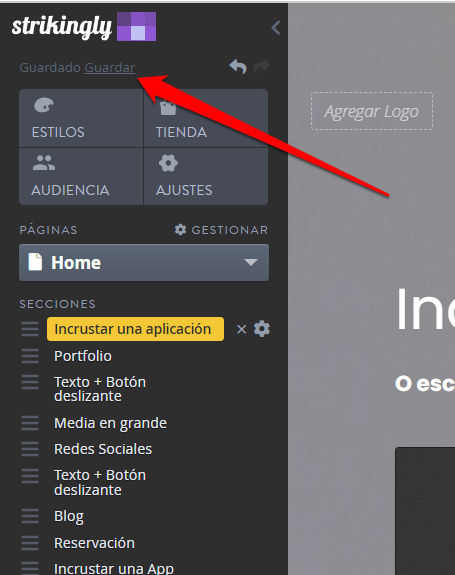Grab the drag handle beside Portfolio
The width and height of the screenshot is (455, 575).
(x=30, y=356)
